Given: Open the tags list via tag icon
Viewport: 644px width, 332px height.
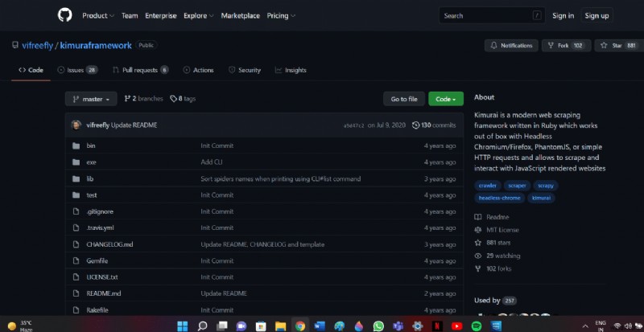Looking at the screenshot, I should [174, 99].
